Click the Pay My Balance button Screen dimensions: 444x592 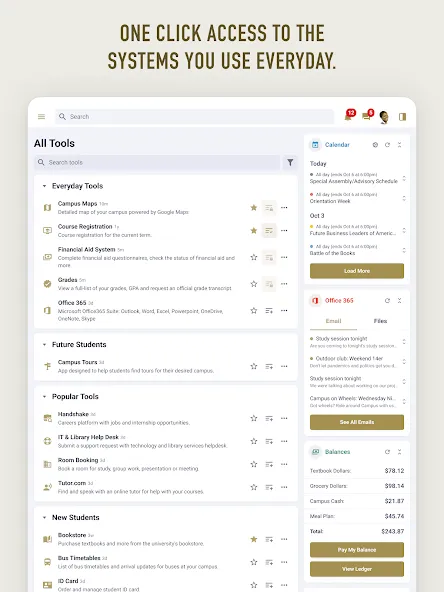[357, 550]
